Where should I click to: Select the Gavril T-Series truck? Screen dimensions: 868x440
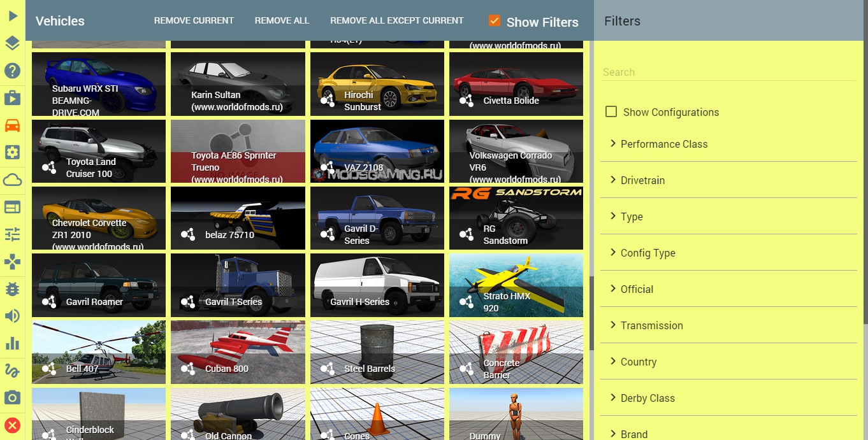238,285
